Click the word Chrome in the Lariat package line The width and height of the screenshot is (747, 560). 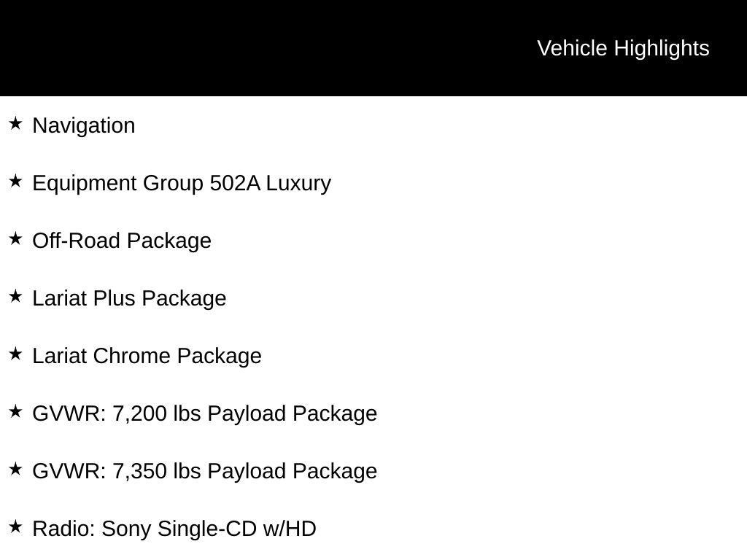pyautogui.click(x=131, y=356)
